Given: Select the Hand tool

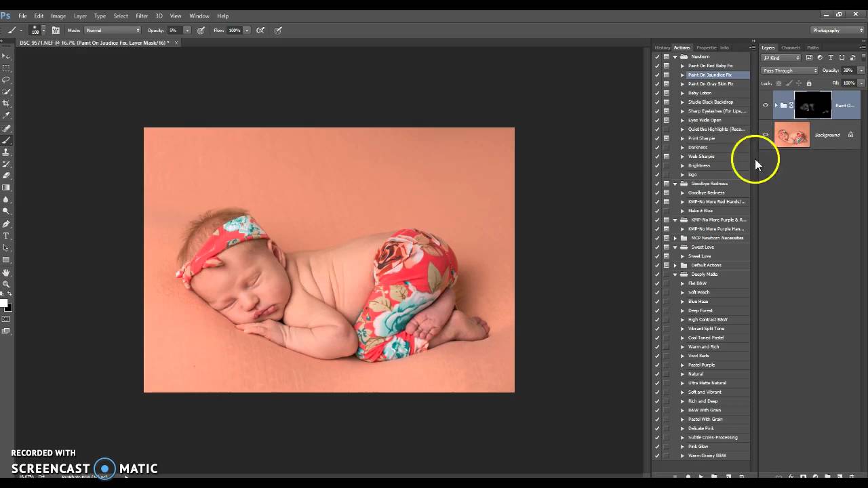Looking at the screenshot, I should click(6, 272).
